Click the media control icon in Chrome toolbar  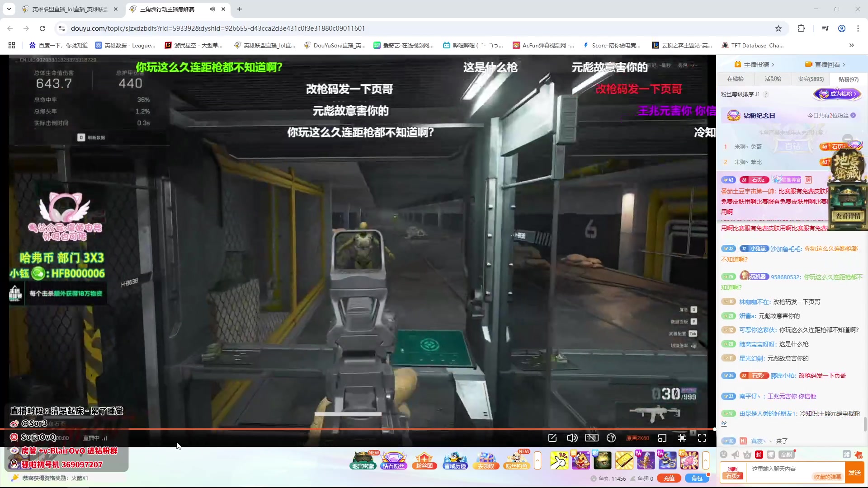[826, 28]
